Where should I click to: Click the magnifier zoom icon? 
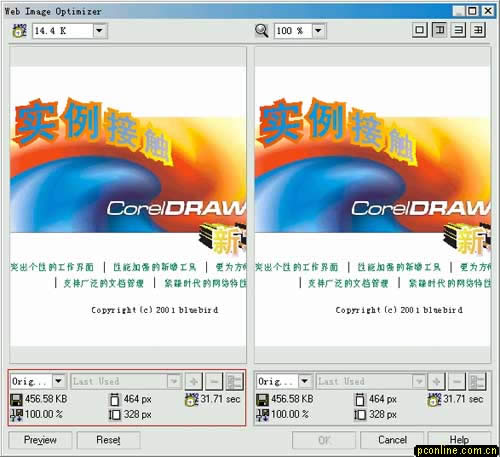(x=262, y=31)
